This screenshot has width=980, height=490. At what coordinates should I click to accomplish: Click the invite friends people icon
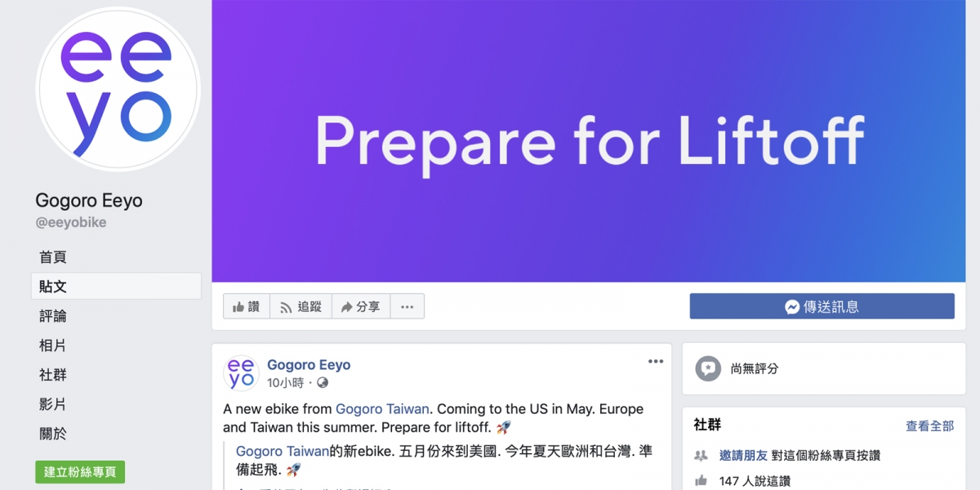click(701, 455)
